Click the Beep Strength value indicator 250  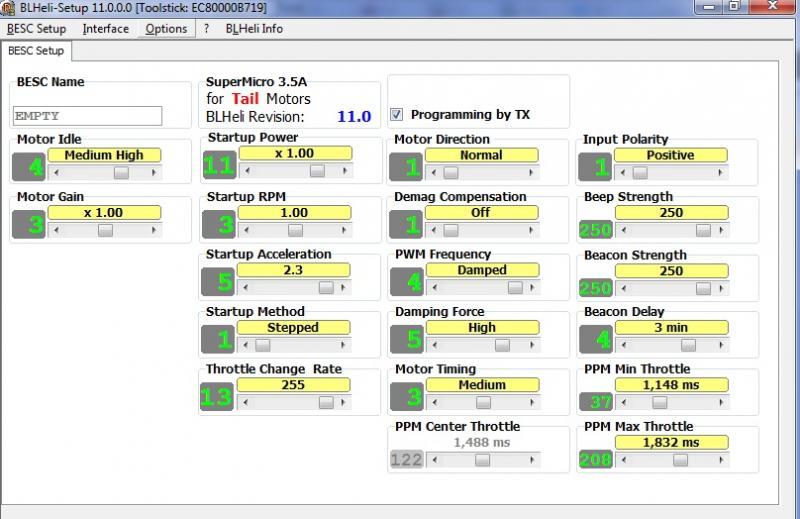click(595, 230)
